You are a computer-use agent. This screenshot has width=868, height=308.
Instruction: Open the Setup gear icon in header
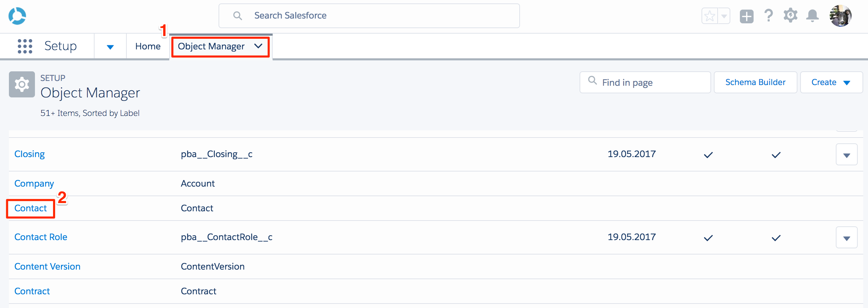pyautogui.click(x=791, y=16)
